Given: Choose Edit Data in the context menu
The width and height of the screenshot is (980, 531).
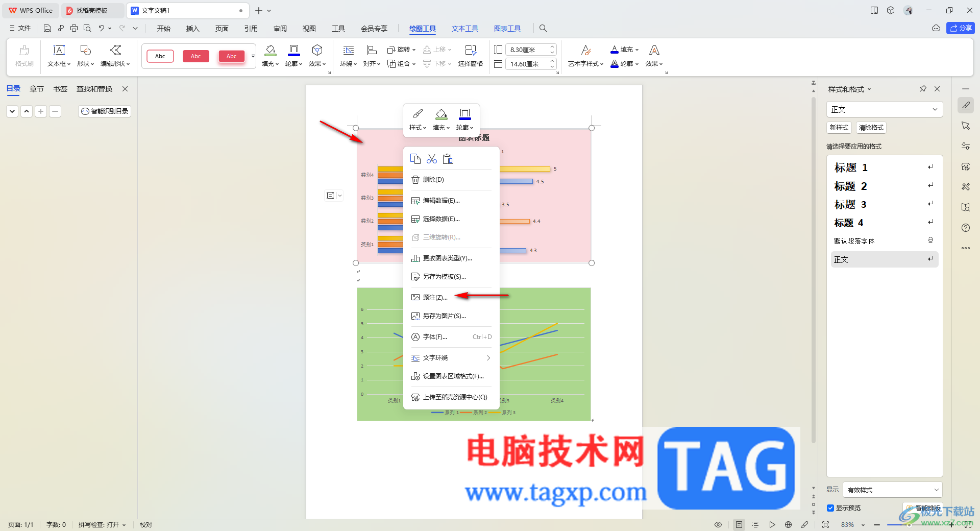Looking at the screenshot, I should tap(451, 201).
